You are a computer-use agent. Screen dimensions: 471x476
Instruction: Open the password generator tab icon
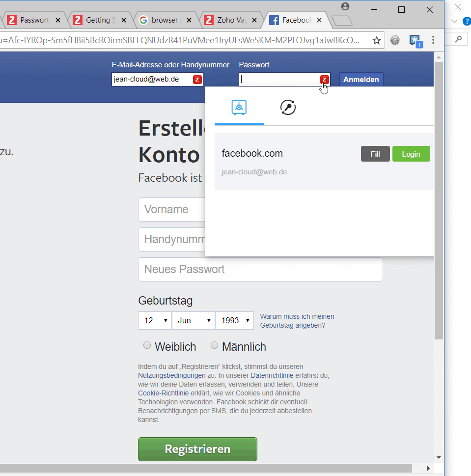click(288, 108)
